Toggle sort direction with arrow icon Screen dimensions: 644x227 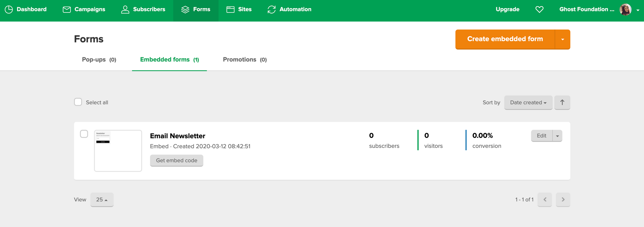pos(562,103)
